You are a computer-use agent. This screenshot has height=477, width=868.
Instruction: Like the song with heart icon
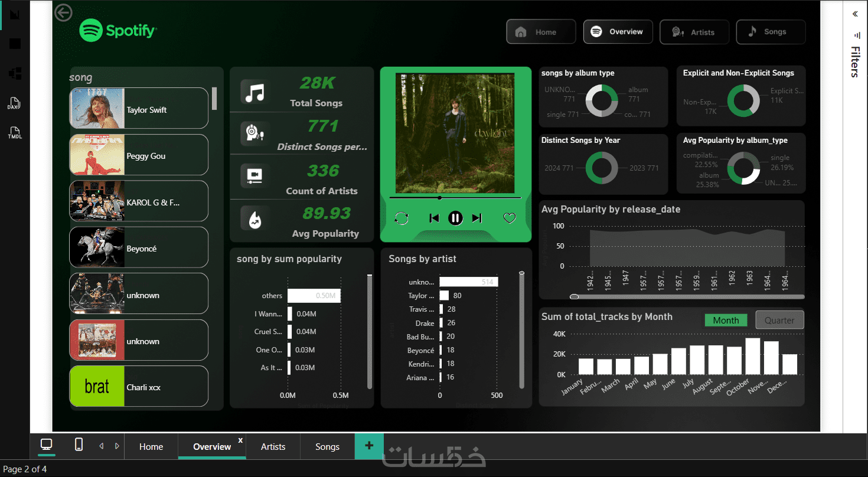pos(510,218)
